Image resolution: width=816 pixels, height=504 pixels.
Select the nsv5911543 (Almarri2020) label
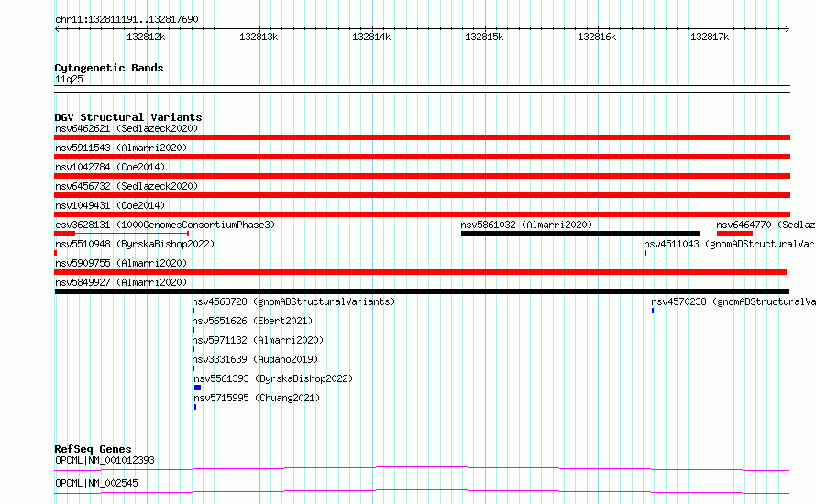121,148
